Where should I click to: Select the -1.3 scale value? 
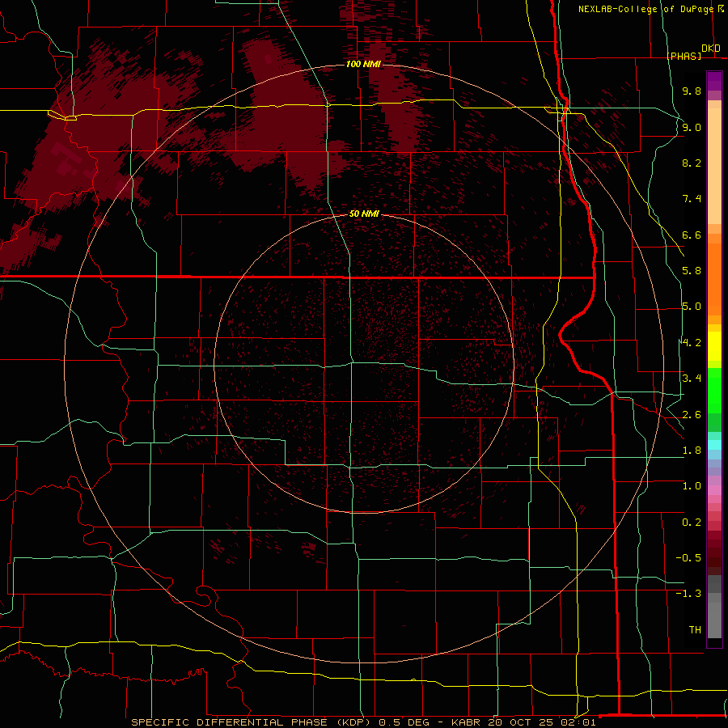(x=688, y=594)
